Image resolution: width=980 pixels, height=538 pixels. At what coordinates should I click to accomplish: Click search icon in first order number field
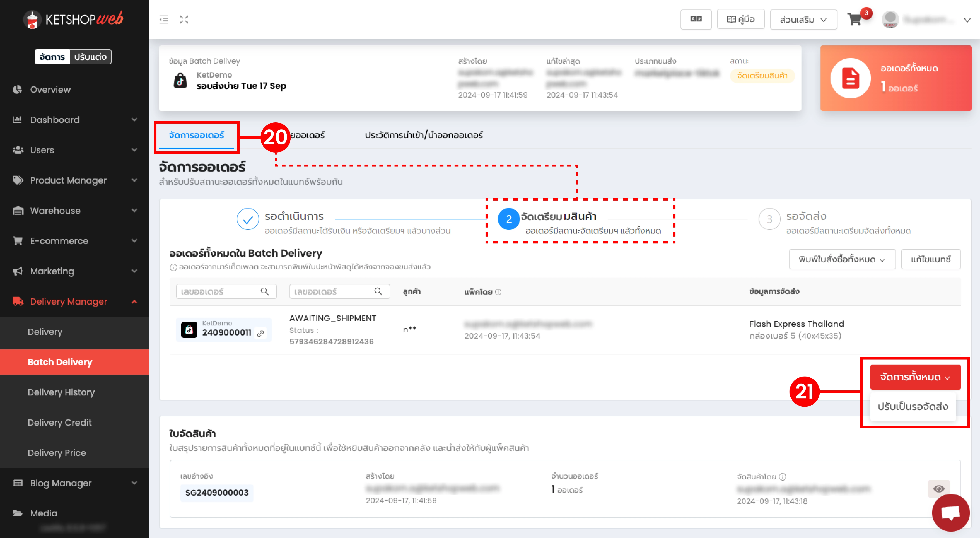[265, 291]
